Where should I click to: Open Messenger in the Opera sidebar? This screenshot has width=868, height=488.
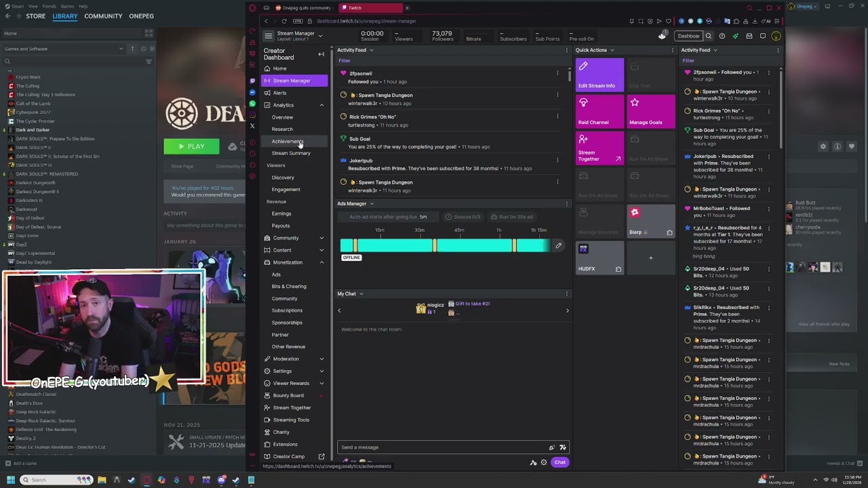click(x=252, y=92)
